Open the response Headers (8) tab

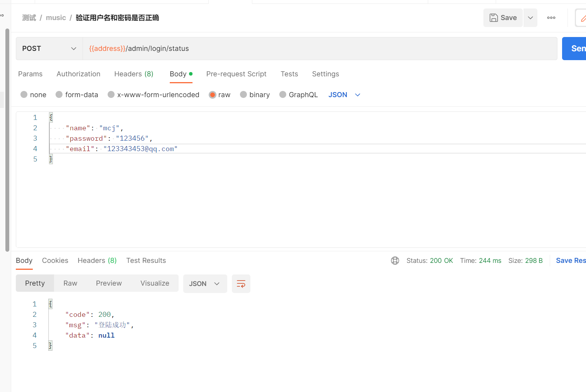click(97, 261)
